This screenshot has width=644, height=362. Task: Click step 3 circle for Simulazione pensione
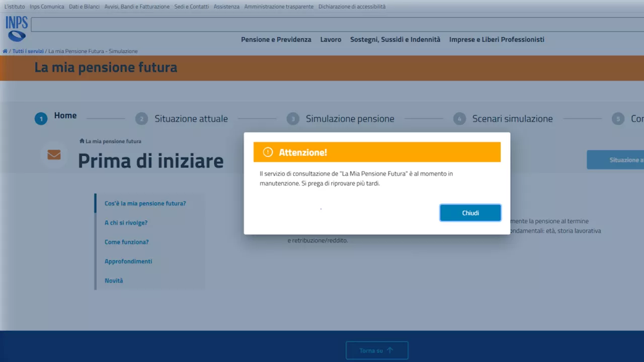tap(293, 119)
